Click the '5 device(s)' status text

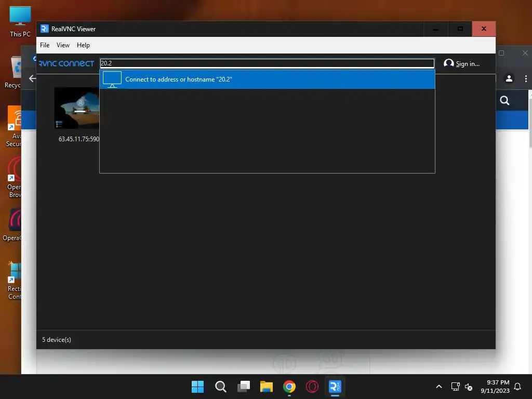[57, 340]
